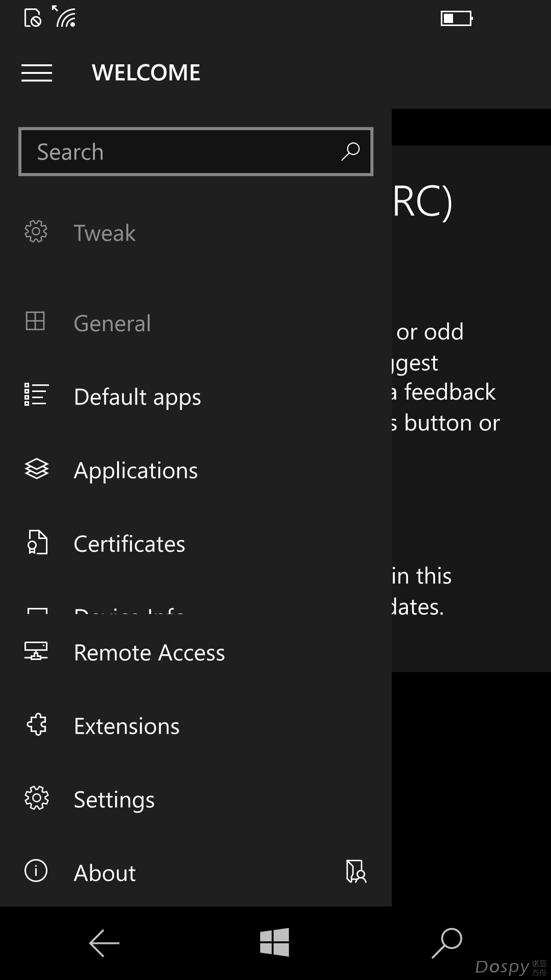Select the General menu entry

tap(112, 323)
